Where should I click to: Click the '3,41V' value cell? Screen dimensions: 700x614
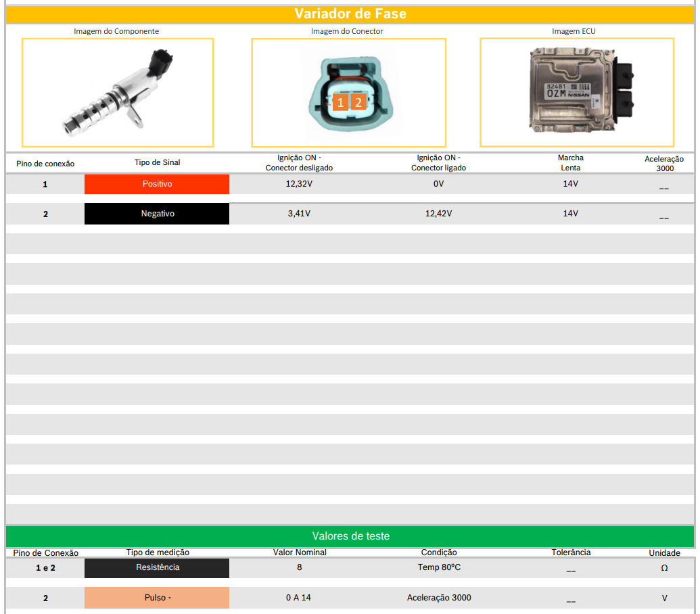[x=299, y=214]
